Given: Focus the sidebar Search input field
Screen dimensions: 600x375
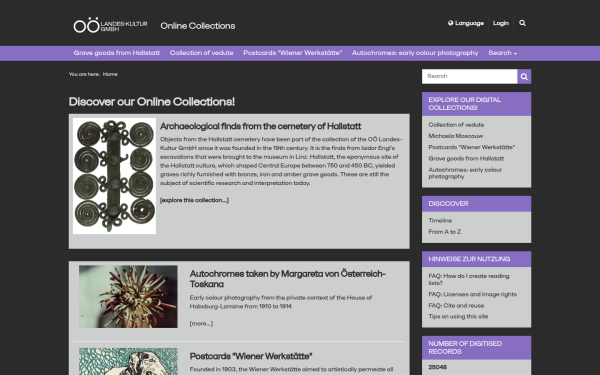Looking at the screenshot, I should click(470, 77).
